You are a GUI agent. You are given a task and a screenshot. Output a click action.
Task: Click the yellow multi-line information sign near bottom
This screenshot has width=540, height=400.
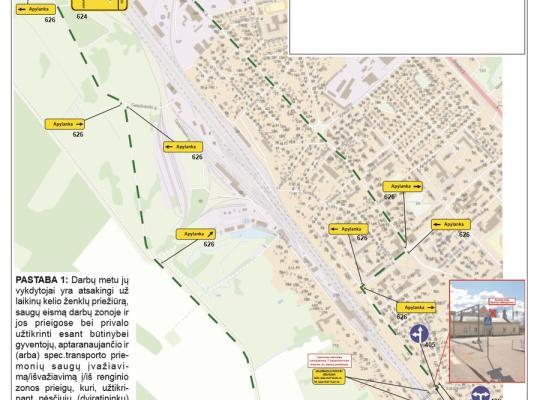pos(329,377)
